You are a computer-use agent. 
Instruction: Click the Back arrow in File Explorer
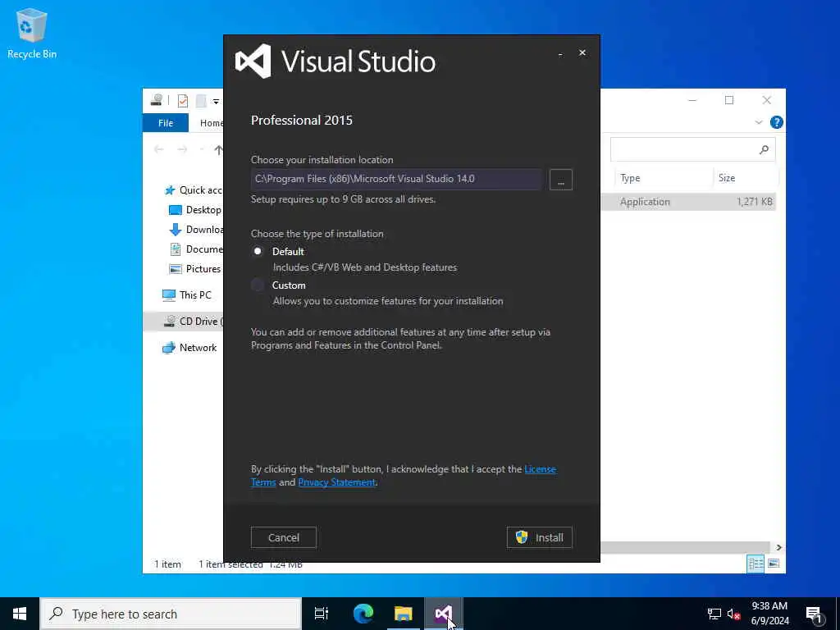tap(159, 149)
